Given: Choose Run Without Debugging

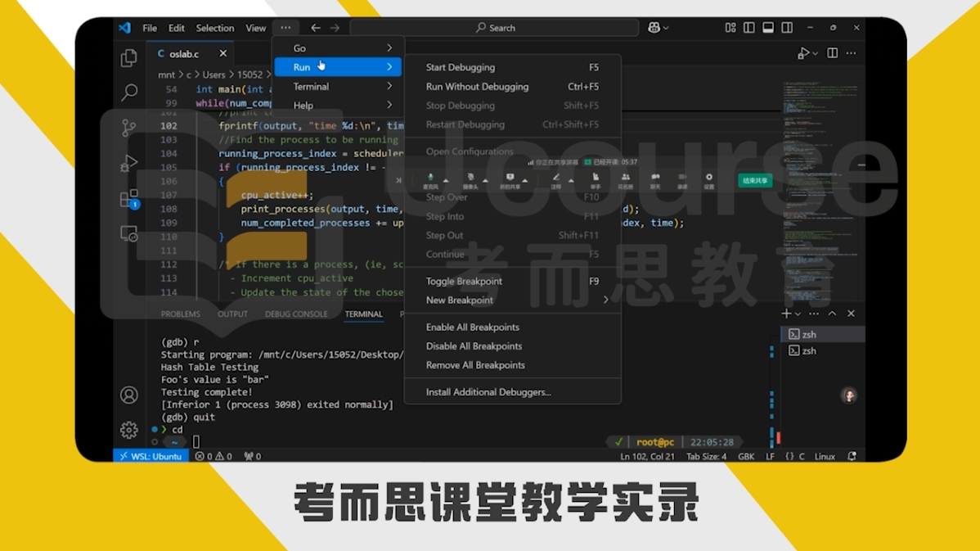Looking at the screenshot, I should pos(513,86).
